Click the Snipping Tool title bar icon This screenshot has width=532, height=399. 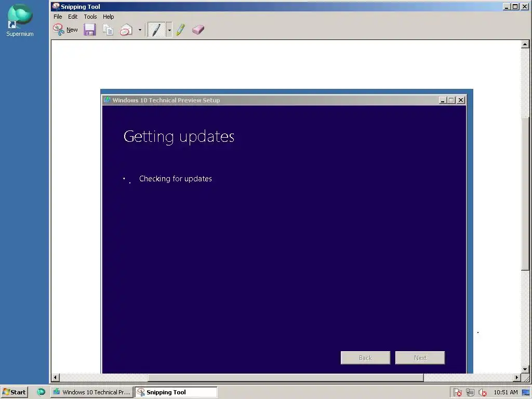pyautogui.click(x=56, y=6)
